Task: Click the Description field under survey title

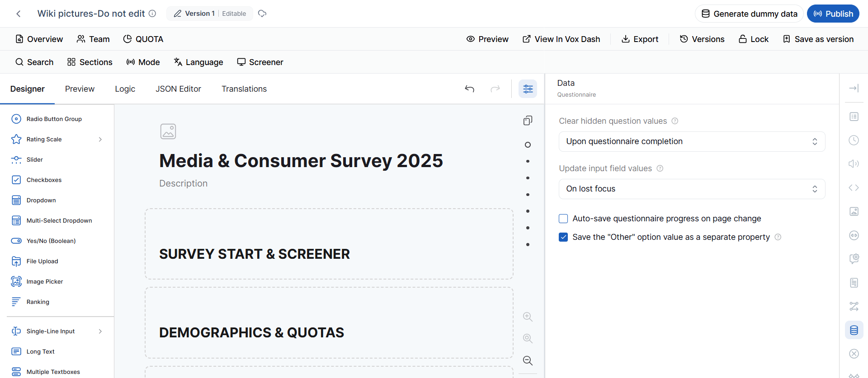Action: coord(183,183)
